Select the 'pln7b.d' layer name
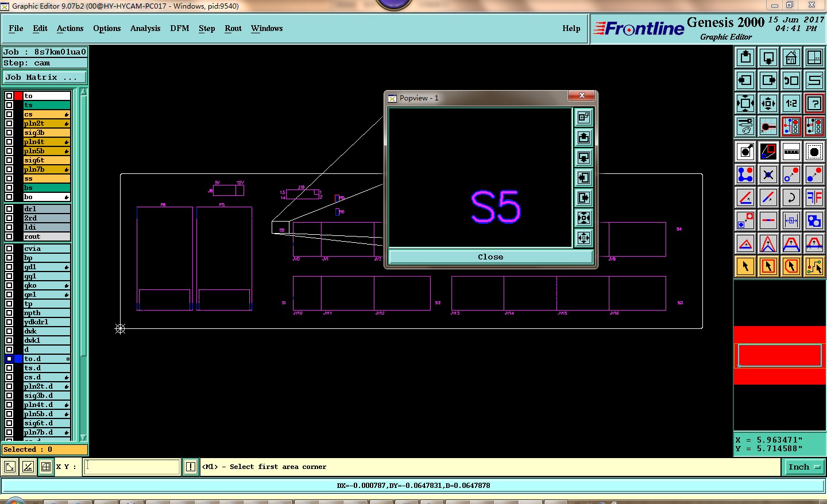Screen dimensions: 827x504 [x=47, y=432]
